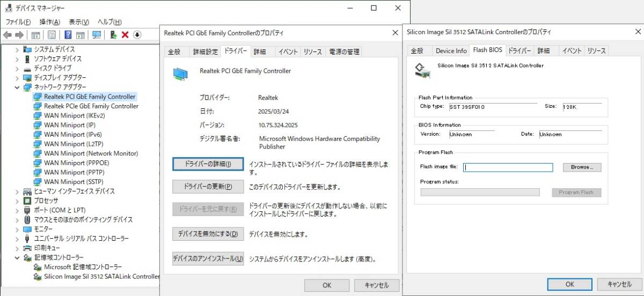644x296 pixels.
Task: Expand the プロセッサ tree node
Action: [x=17, y=201]
